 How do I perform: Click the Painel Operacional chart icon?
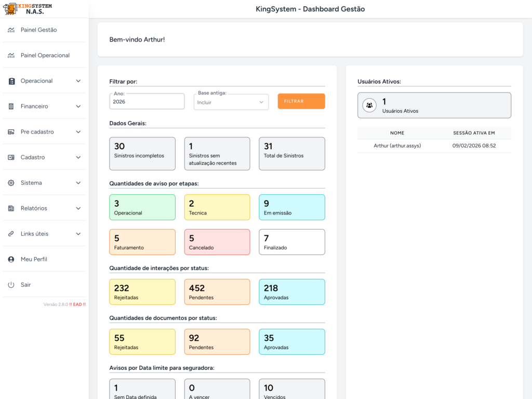(x=11, y=56)
